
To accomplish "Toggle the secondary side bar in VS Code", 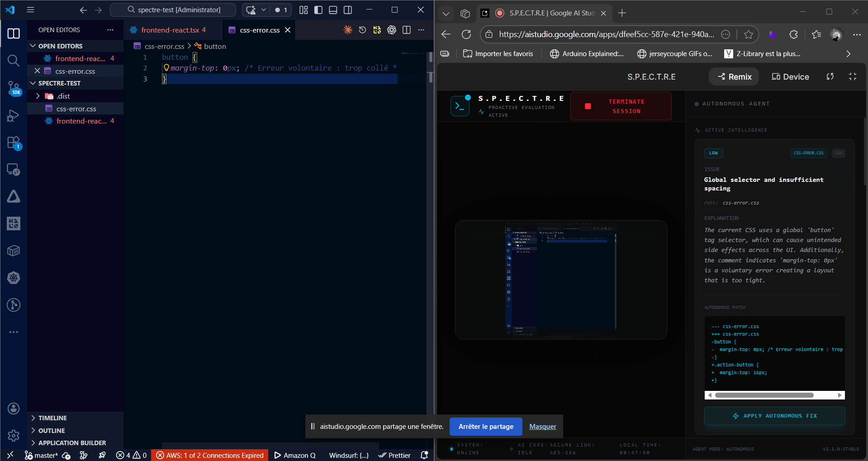I will [x=348, y=10].
